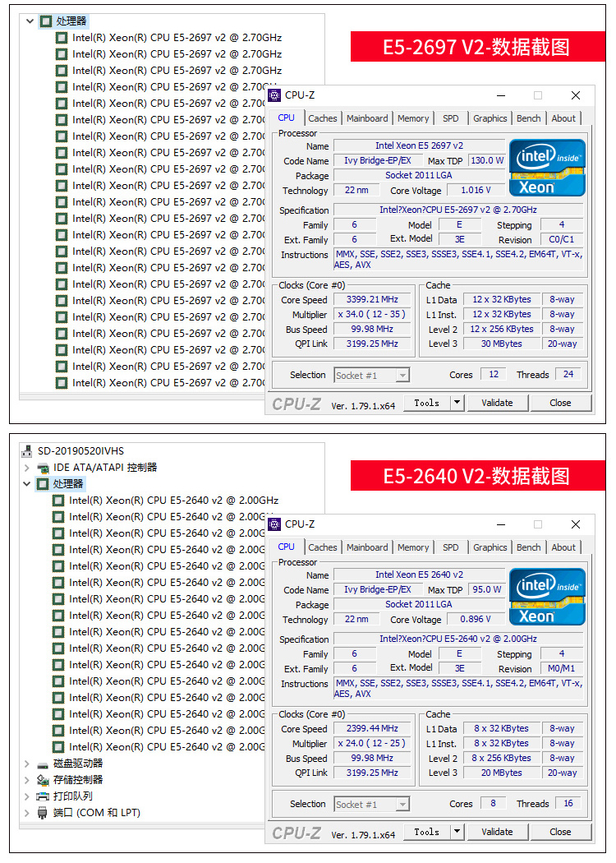616x863 pixels.
Task: Click the 端口 (COM 和 LPT) port icon
Action: pos(43,813)
